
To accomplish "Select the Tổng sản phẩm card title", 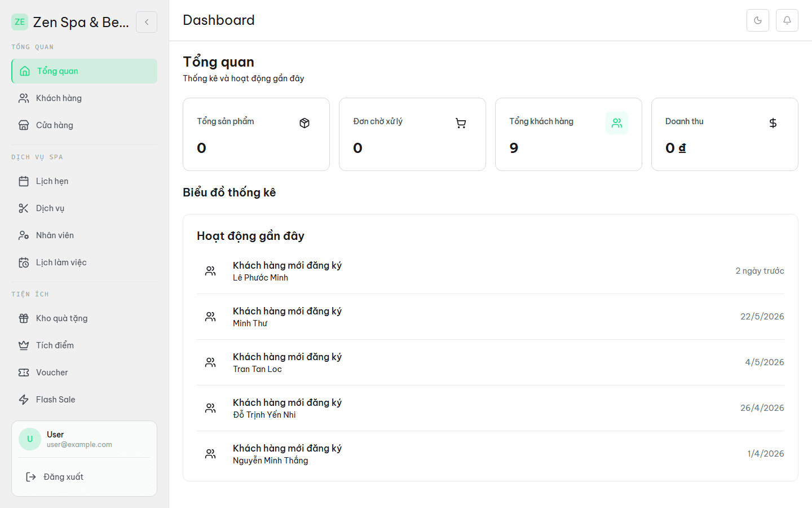I will [x=226, y=121].
